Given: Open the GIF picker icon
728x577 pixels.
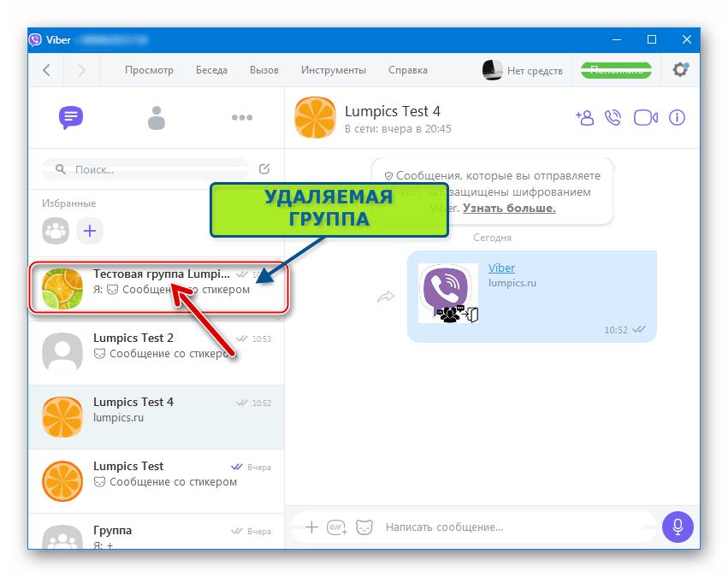Looking at the screenshot, I should point(336,527).
